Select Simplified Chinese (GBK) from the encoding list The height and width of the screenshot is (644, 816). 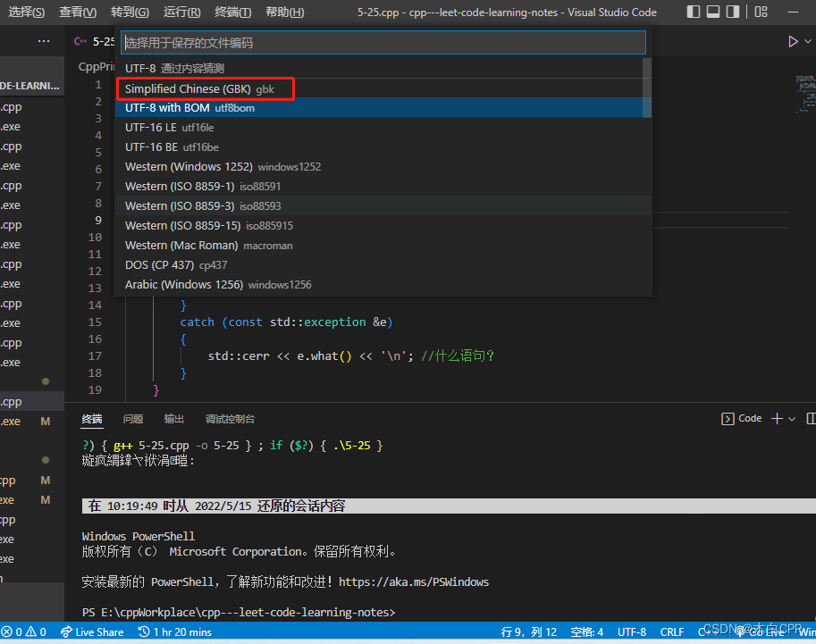pyautogui.click(x=205, y=89)
